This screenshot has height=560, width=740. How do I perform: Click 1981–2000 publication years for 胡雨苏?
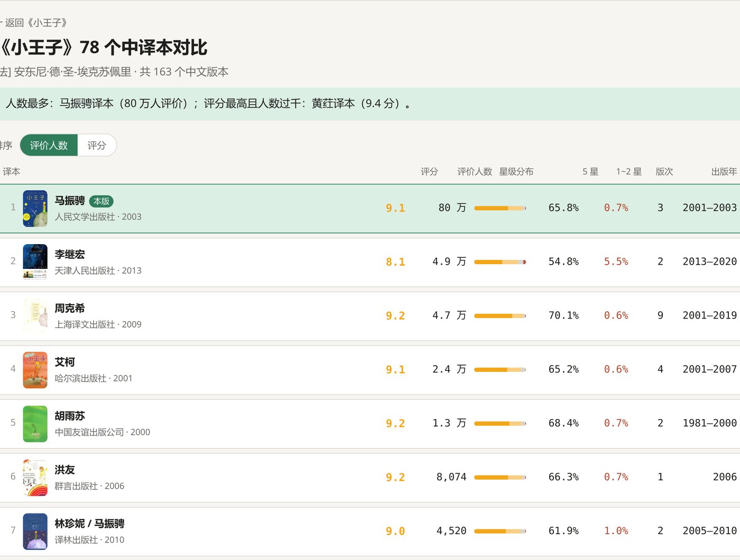(710, 424)
